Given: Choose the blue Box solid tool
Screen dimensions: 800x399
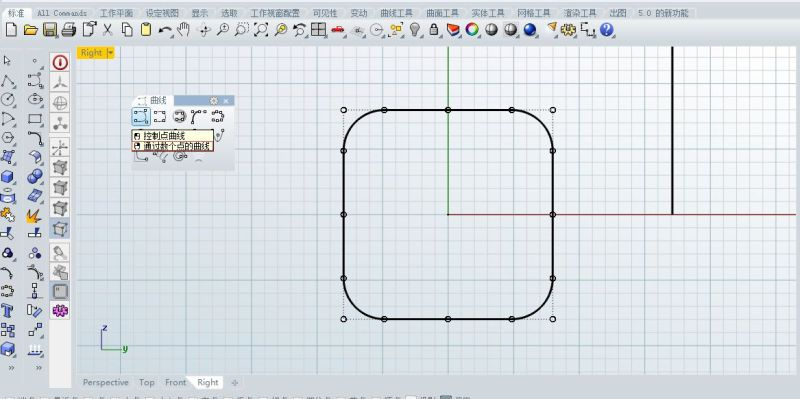Looking at the screenshot, I should 7,177.
